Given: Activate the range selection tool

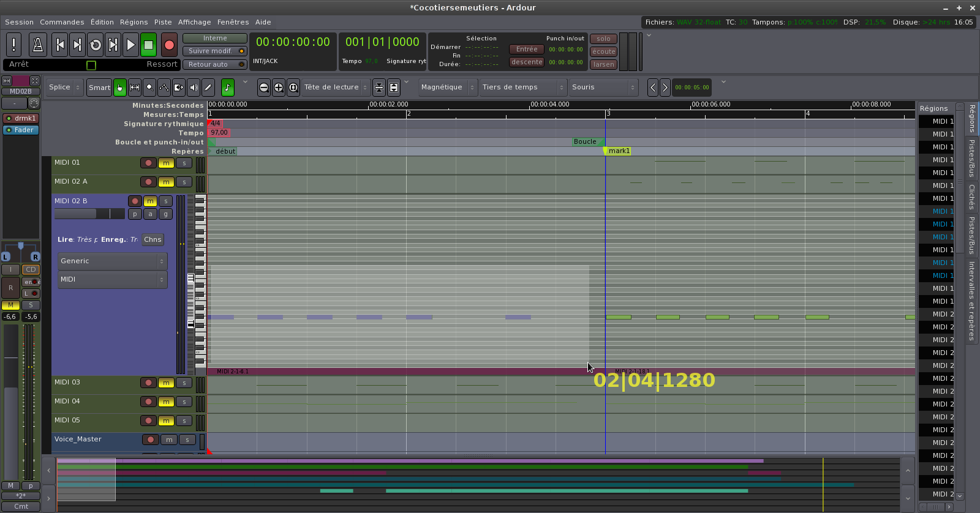Looking at the screenshot, I should [135, 88].
